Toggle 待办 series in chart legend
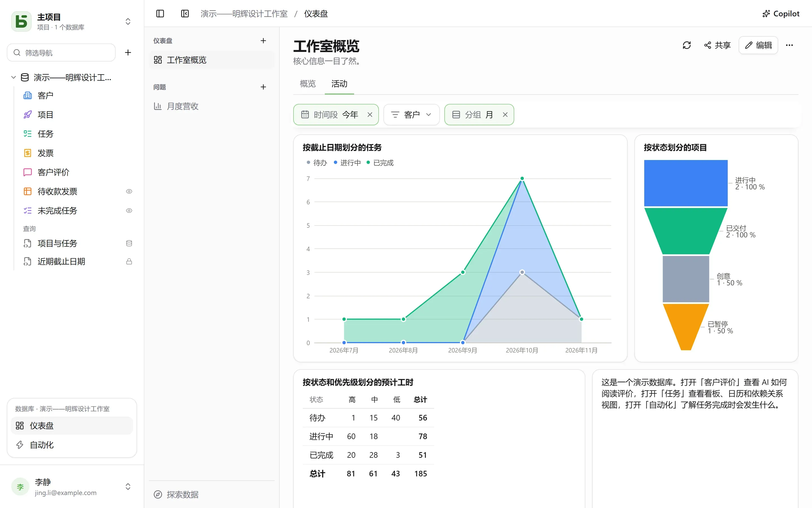 tap(316, 163)
